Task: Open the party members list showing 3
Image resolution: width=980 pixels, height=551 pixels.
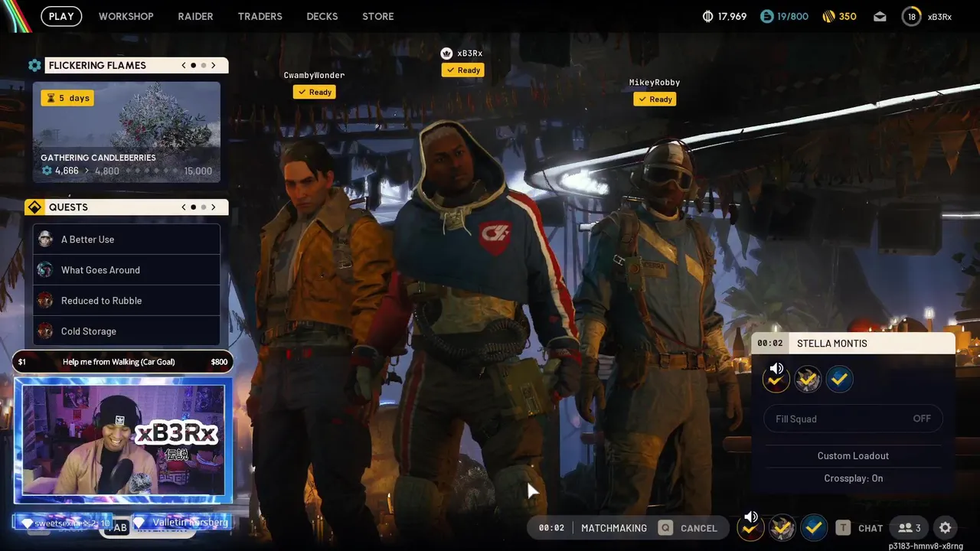Action: click(910, 528)
